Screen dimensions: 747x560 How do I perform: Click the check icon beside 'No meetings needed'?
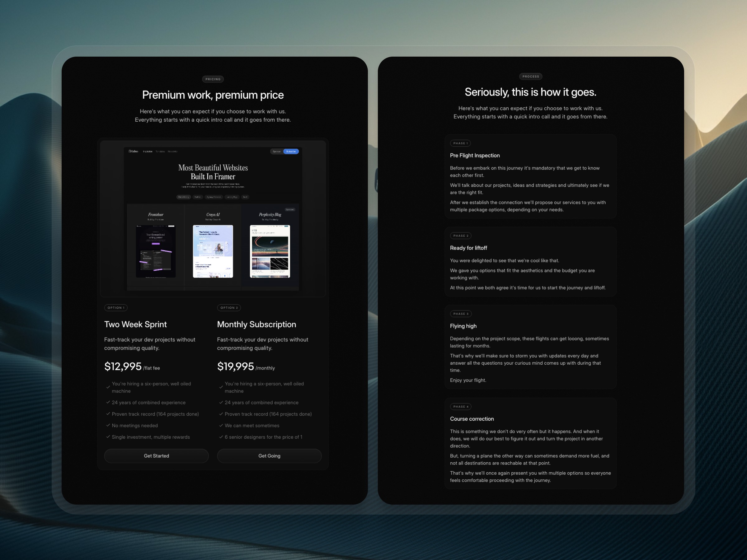pyautogui.click(x=108, y=425)
